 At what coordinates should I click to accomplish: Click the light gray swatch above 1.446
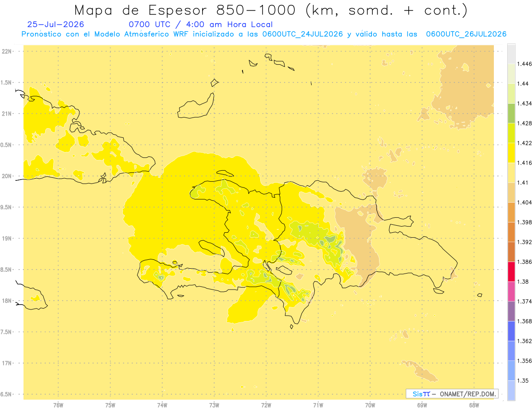coord(511,54)
